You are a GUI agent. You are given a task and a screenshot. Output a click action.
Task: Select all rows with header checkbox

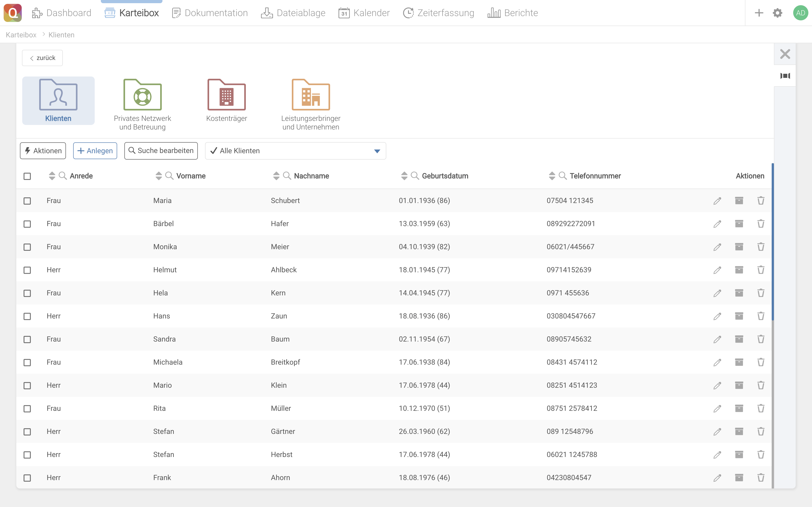[x=27, y=176]
